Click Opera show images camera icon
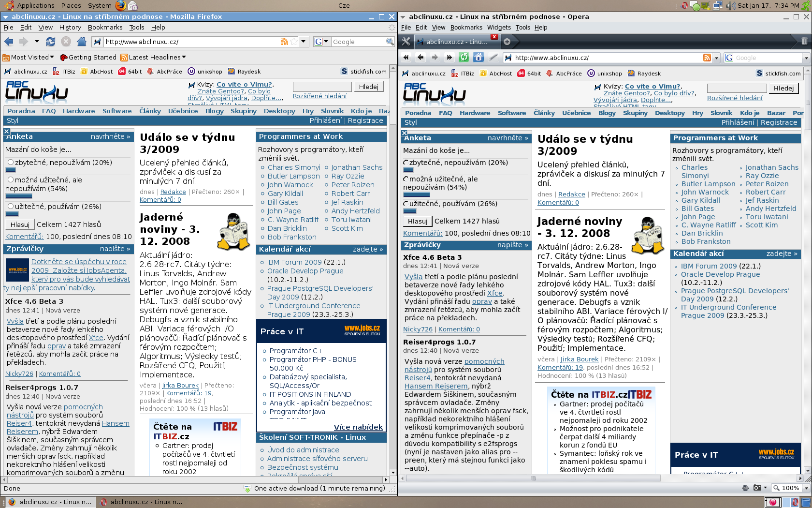The width and height of the screenshot is (812, 508). [757, 488]
